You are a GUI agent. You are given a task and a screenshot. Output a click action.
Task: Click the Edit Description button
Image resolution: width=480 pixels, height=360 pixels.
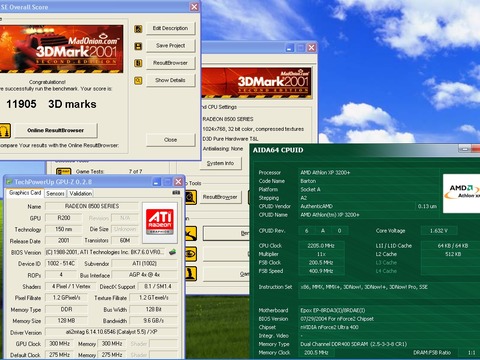[170, 28]
